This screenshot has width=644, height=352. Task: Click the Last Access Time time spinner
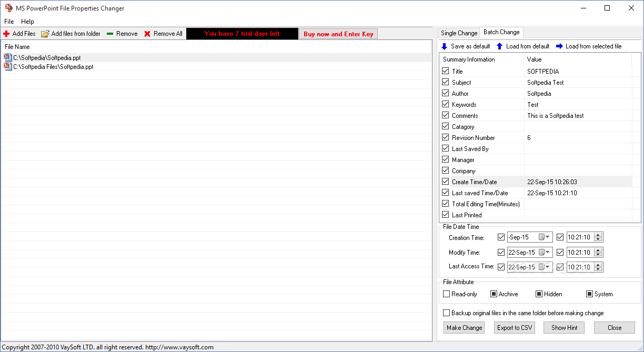pos(598,267)
